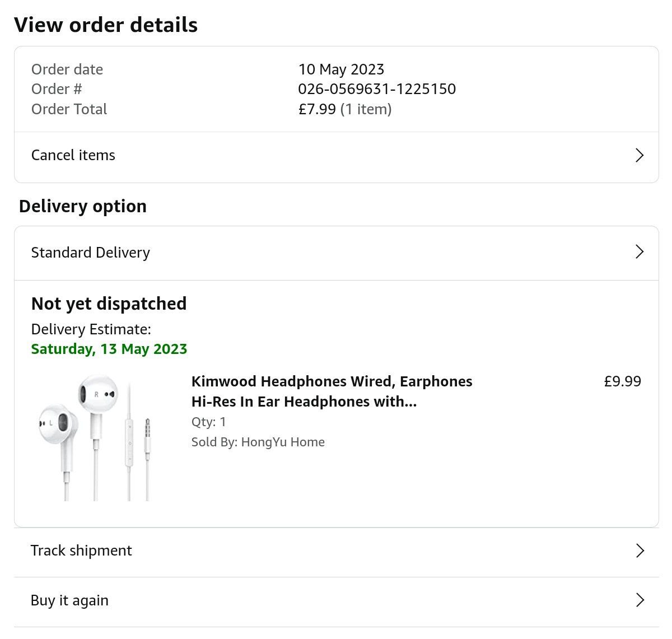Click seller name HongYu Home
The image size is (672, 639).
[x=283, y=442]
